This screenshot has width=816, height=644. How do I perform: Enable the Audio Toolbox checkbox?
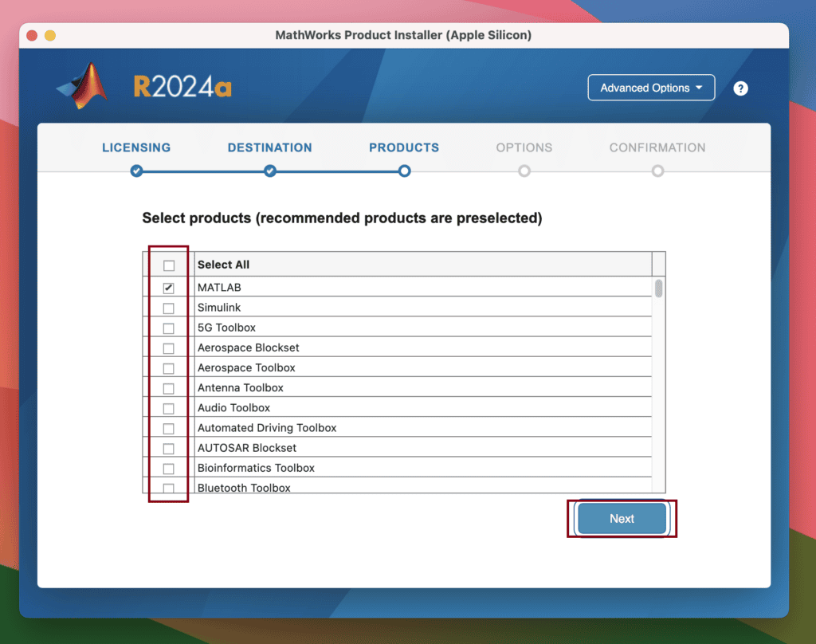[x=169, y=409]
